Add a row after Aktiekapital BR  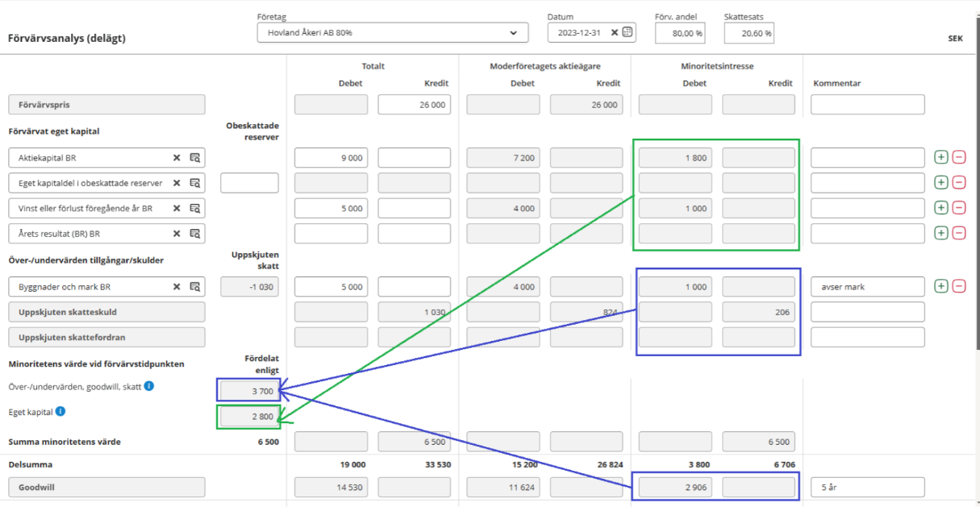click(941, 158)
